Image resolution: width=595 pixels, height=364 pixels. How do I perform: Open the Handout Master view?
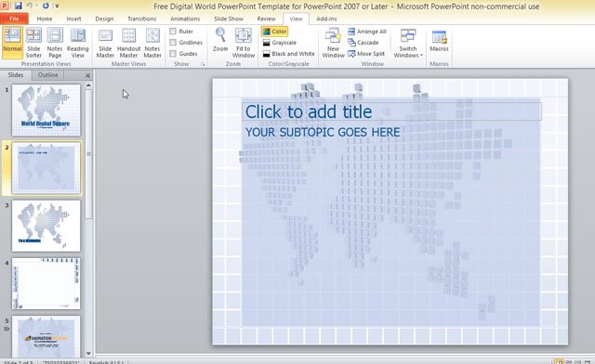128,43
